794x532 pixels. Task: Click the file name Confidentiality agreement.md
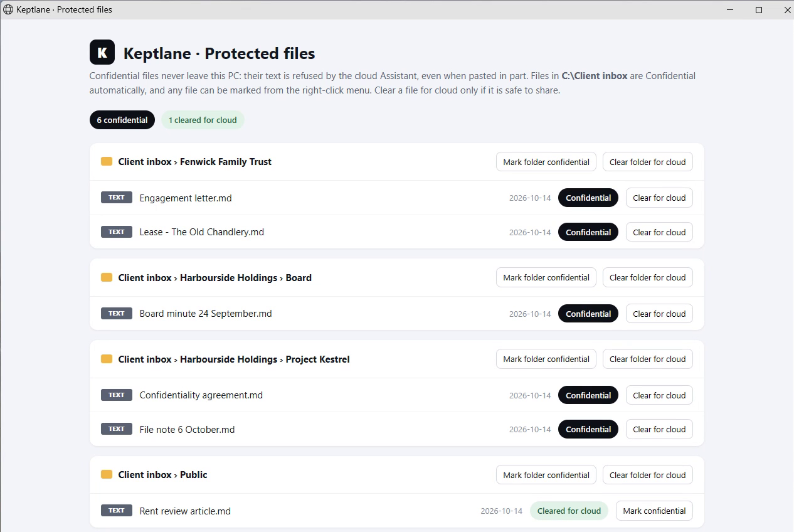tap(201, 395)
